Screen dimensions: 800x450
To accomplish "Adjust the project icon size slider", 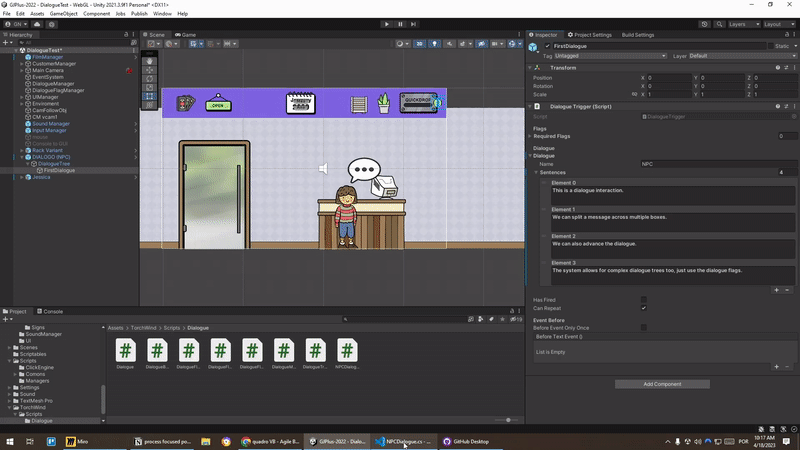I will point(508,420).
